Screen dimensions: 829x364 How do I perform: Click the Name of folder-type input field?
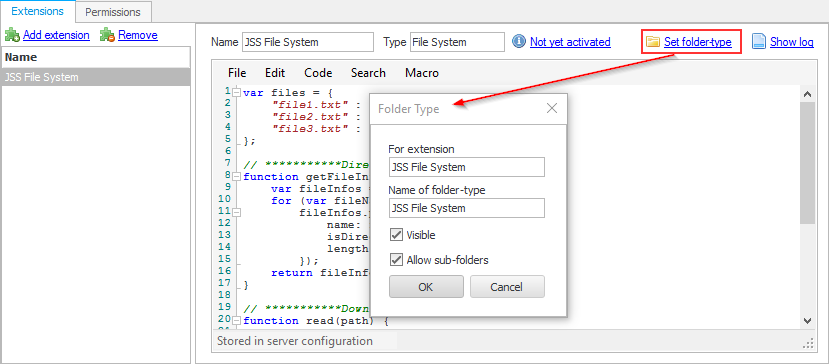[x=467, y=208]
